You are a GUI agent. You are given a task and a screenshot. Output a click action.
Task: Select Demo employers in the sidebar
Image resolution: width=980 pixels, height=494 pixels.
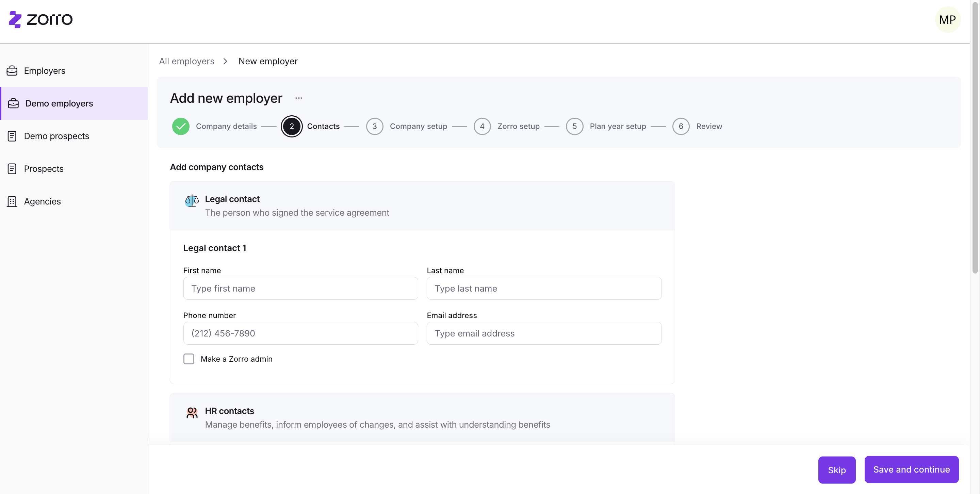[x=74, y=103]
